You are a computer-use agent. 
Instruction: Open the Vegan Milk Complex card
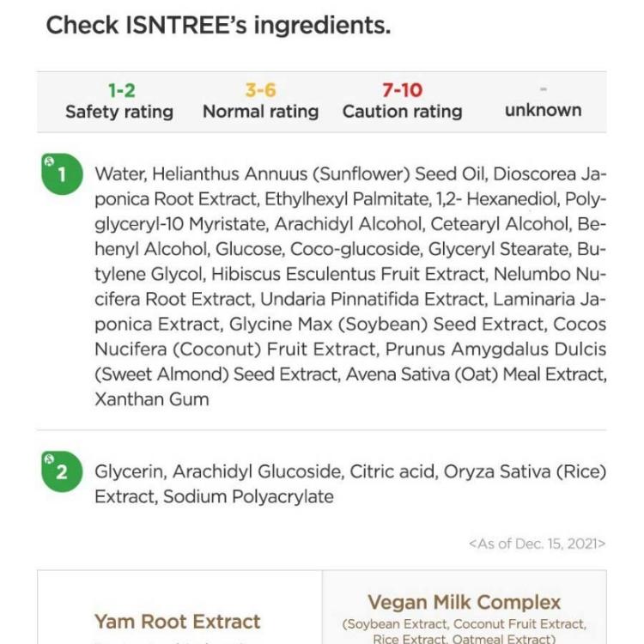[465, 606]
